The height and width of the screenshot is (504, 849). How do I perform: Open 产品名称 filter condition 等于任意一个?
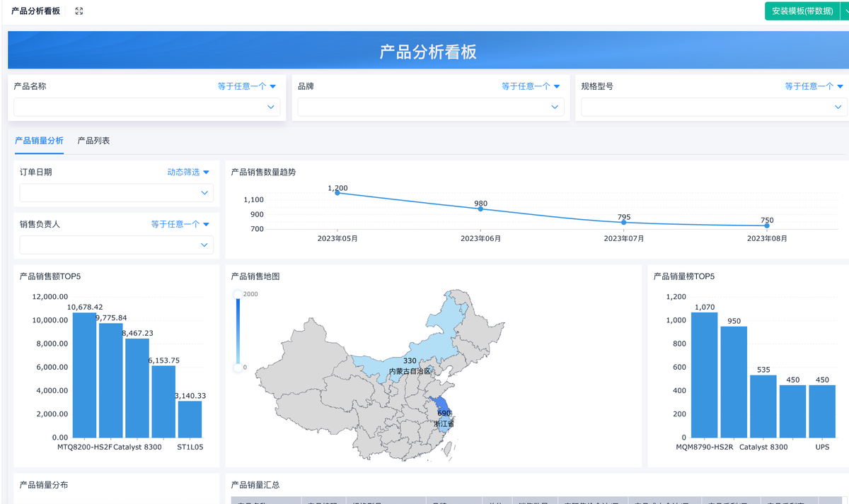click(x=247, y=86)
